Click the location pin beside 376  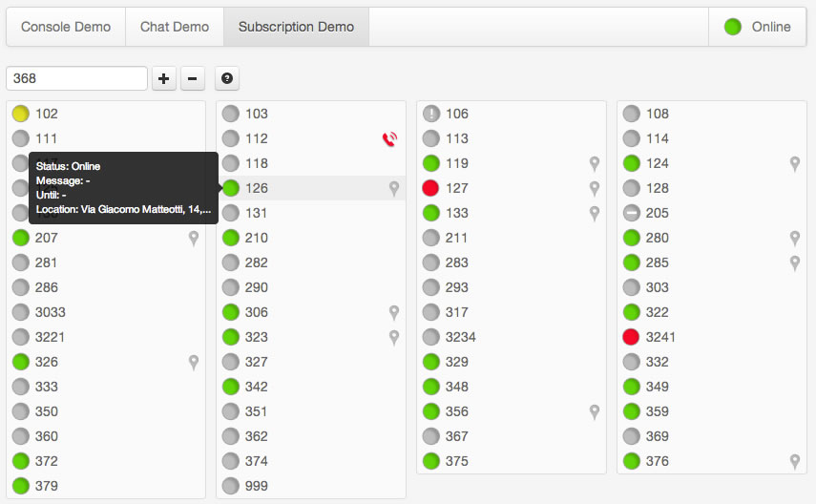[x=795, y=462]
